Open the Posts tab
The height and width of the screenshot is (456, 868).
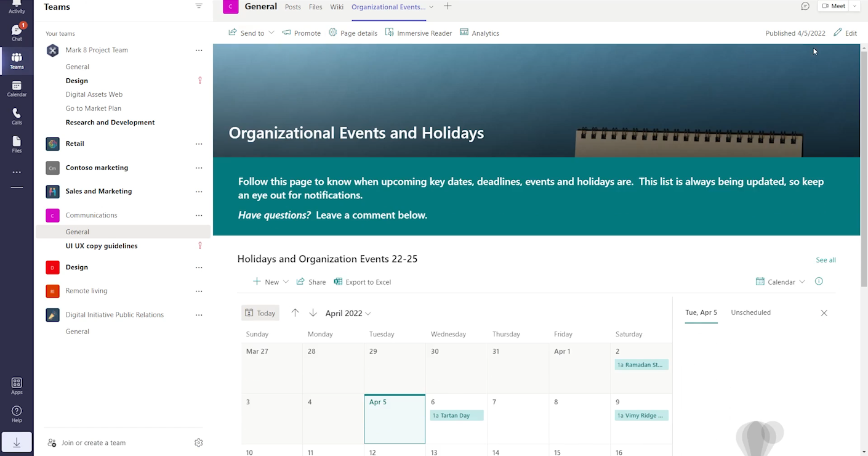tap(293, 7)
